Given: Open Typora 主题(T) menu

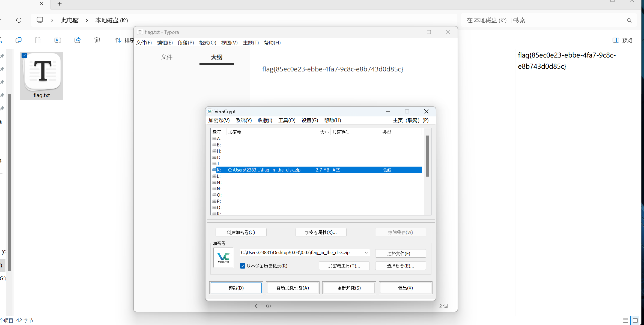Looking at the screenshot, I should [251, 43].
